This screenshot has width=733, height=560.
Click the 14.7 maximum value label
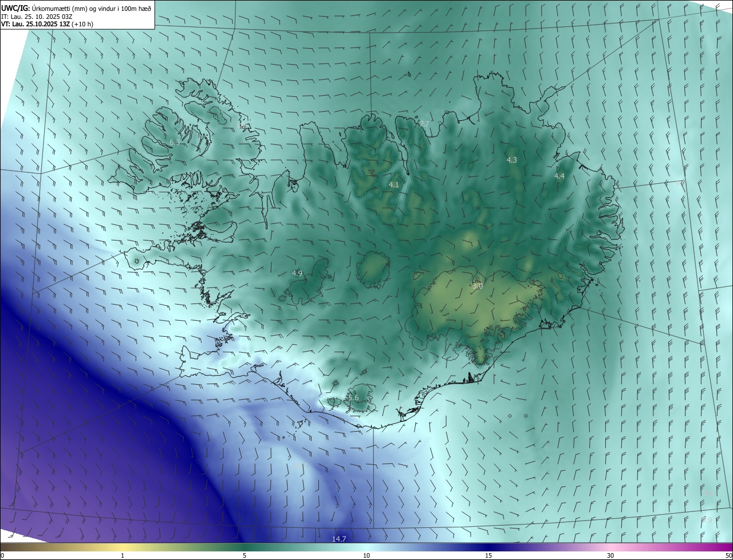(x=339, y=539)
